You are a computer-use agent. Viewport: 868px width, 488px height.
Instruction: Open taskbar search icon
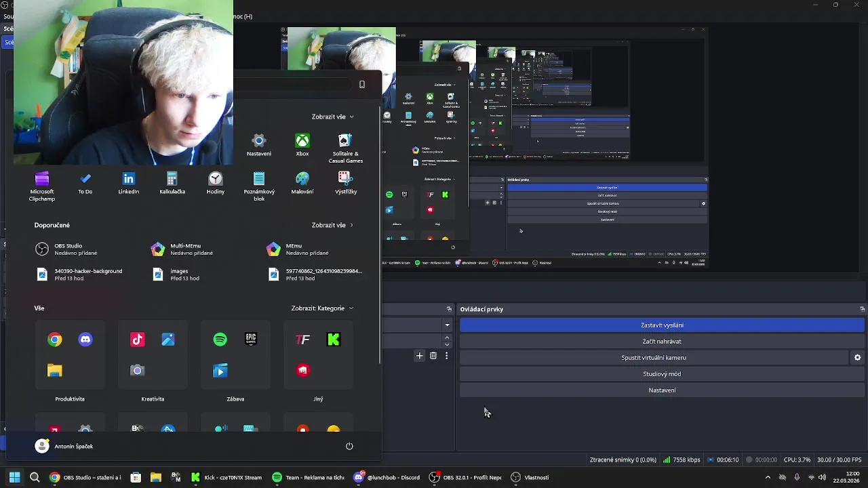[35, 477]
